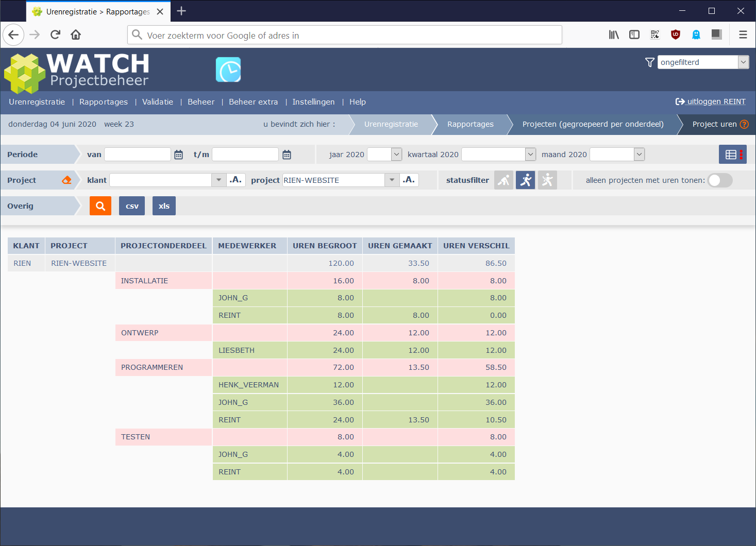
Task: Click the 'van' date input field
Action: click(x=138, y=155)
